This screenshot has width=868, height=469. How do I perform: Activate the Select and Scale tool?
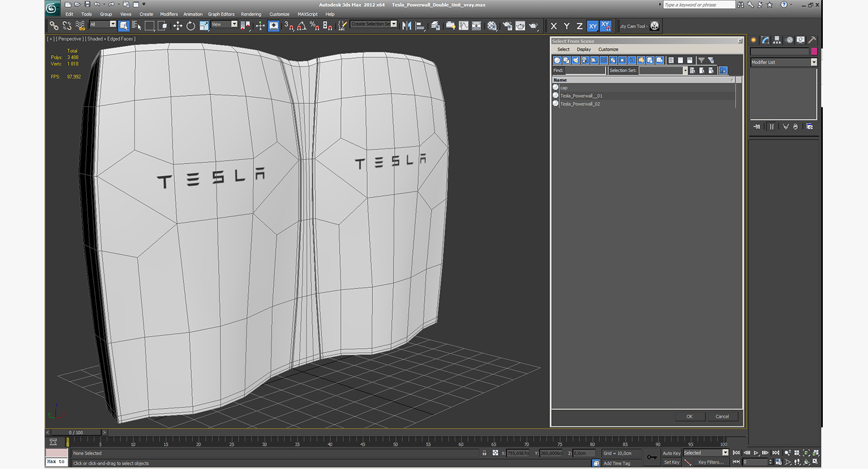[x=204, y=26]
